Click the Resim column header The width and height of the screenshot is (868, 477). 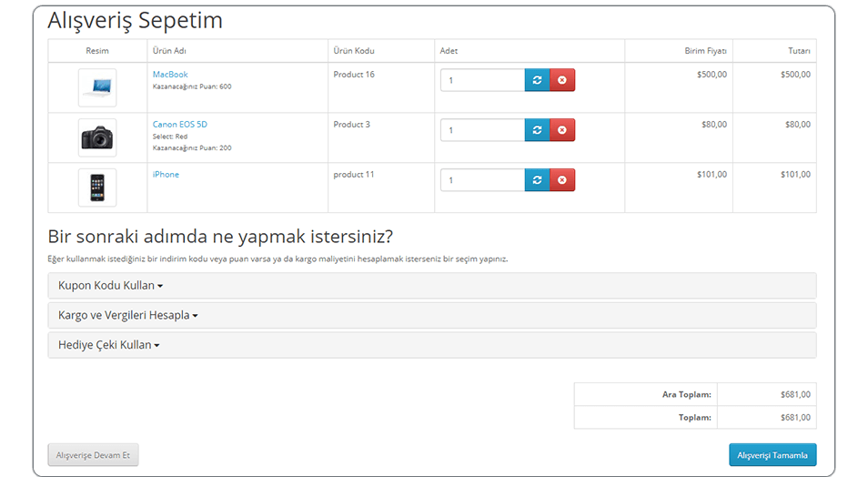97,50
